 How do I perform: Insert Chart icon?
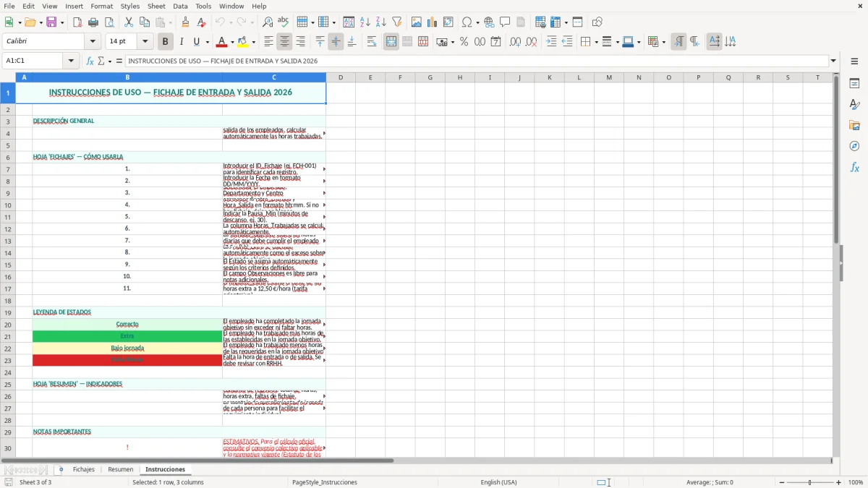click(433, 22)
